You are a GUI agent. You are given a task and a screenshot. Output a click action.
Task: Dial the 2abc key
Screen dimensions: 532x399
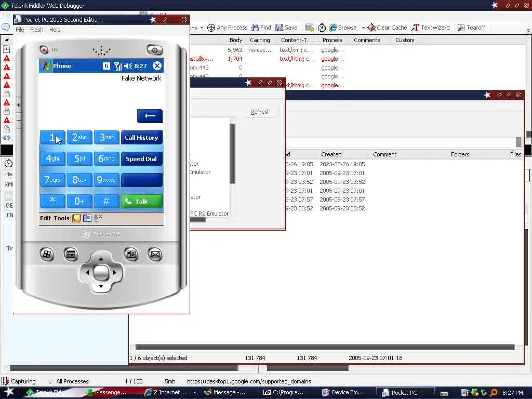click(79, 137)
